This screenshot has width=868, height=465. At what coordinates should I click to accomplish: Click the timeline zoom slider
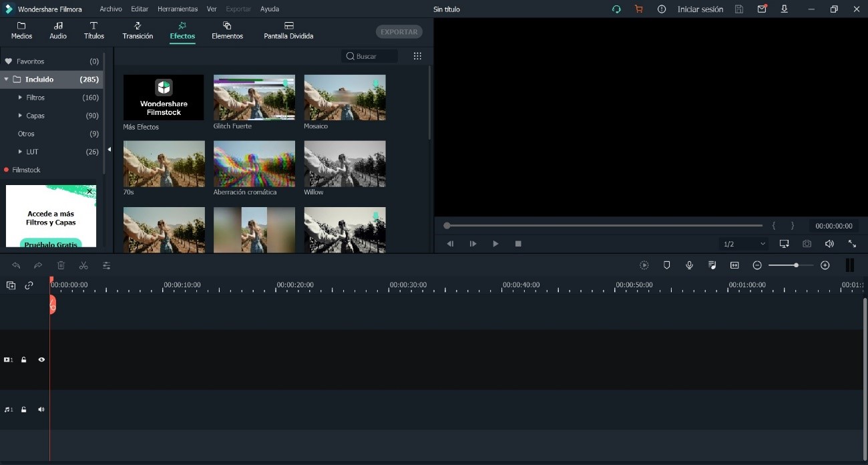pyautogui.click(x=791, y=265)
